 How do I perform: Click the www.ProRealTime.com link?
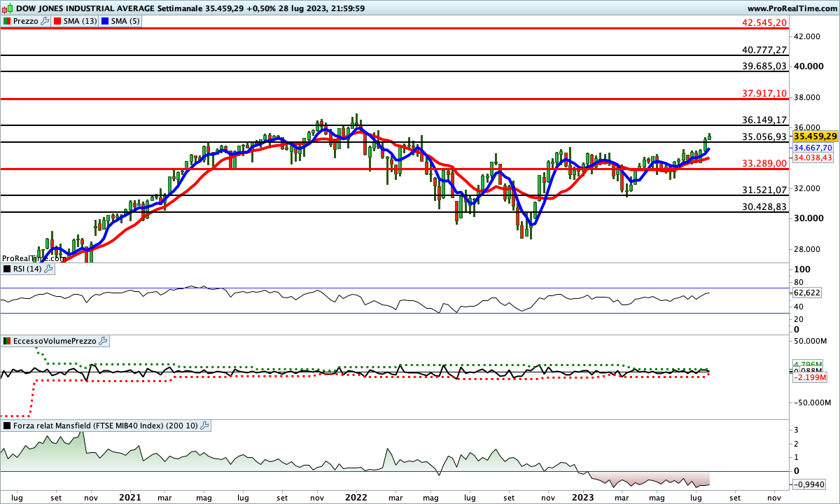[x=792, y=8]
